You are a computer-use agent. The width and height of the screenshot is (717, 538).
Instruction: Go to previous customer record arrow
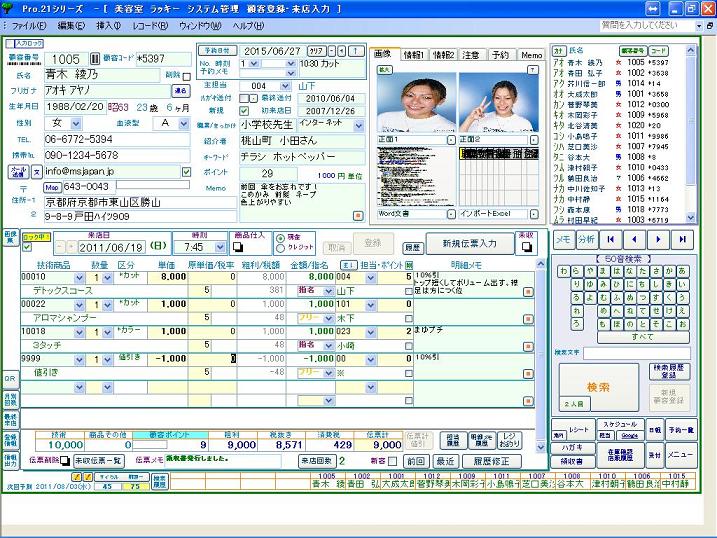pyautogui.click(x=634, y=239)
